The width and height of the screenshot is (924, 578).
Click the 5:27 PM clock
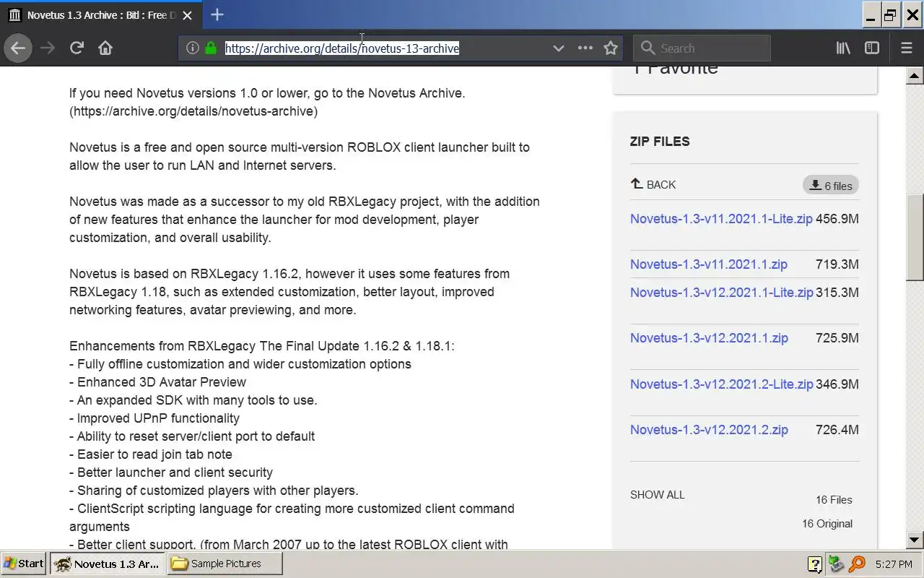coord(894,564)
